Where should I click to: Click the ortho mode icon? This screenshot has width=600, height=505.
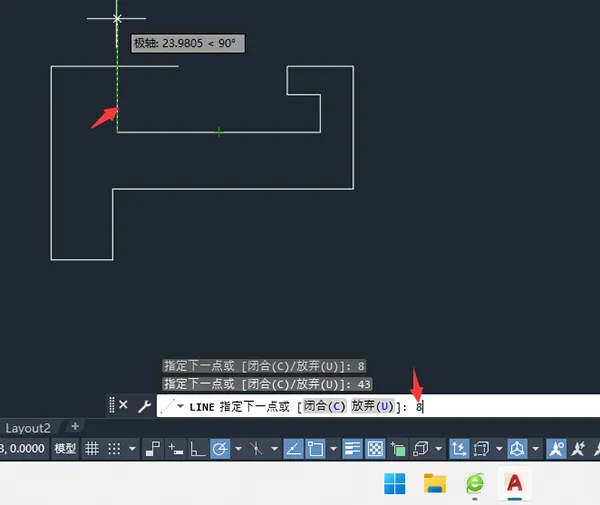197,448
